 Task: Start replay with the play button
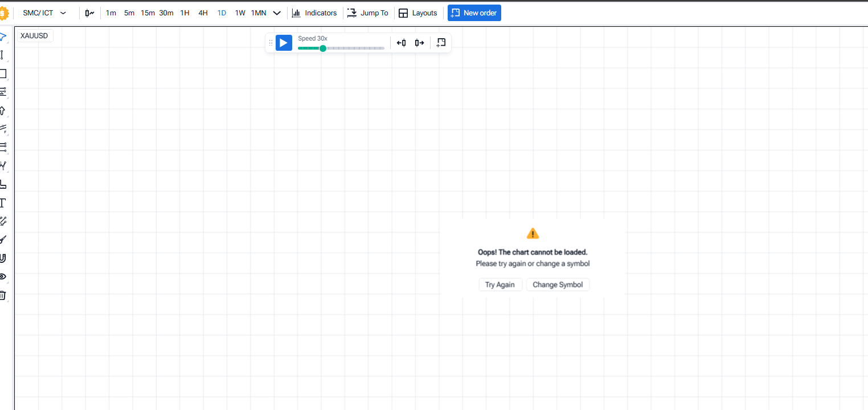point(284,43)
